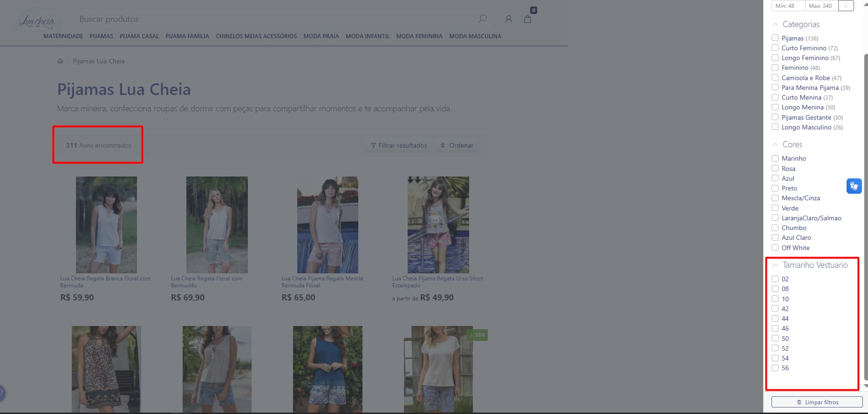Click the Limpar filtros button
The height and width of the screenshot is (414, 868).
[x=817, y=402]
